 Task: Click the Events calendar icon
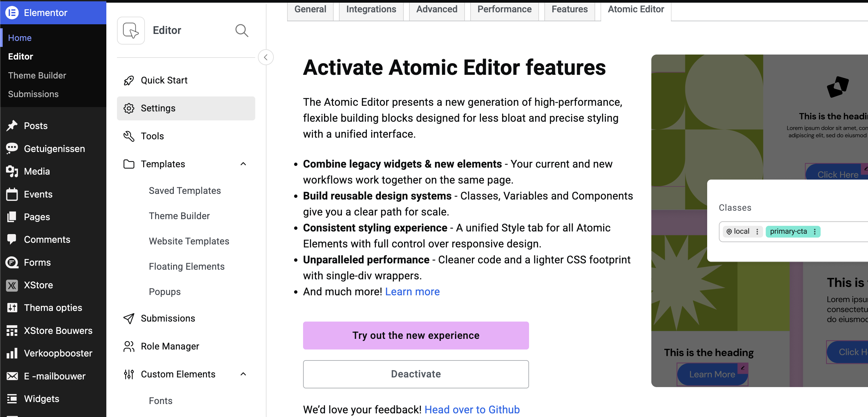point(12,194)
